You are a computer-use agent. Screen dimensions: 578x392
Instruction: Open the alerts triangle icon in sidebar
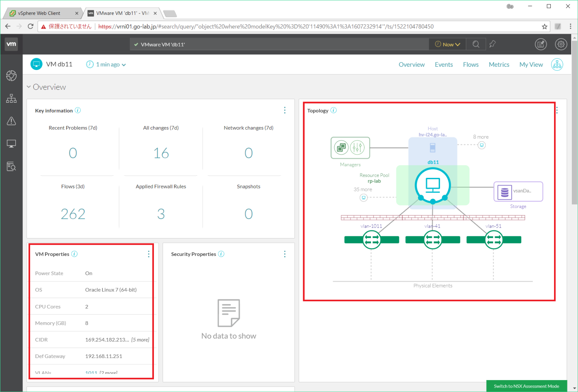pyautogui.click(x=11, y=121)
